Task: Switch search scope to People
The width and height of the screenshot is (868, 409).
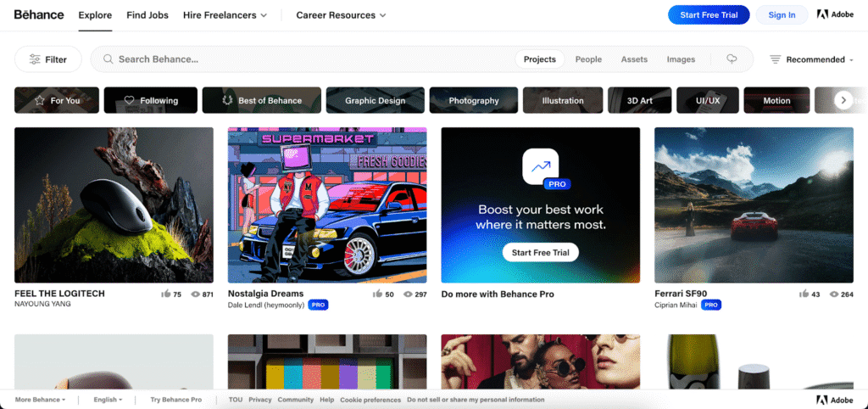Action: 588,59
